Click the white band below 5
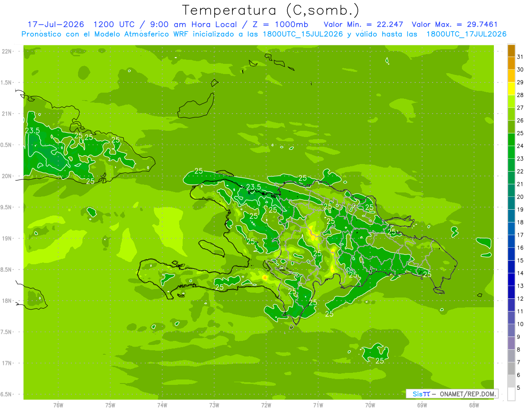 pos(511,394)
